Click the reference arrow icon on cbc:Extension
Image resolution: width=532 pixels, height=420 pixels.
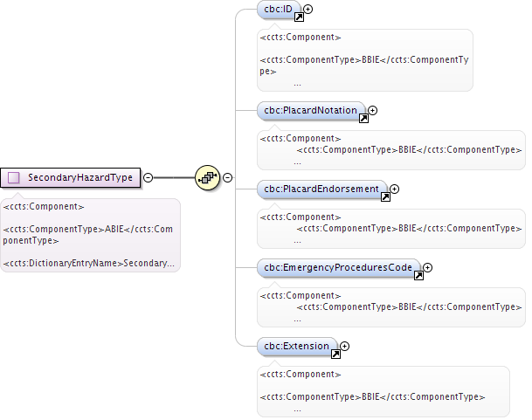[335, 355]
